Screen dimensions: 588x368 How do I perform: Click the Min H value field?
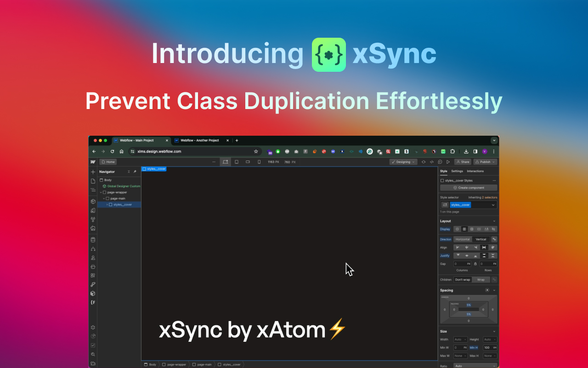(490, 348)
